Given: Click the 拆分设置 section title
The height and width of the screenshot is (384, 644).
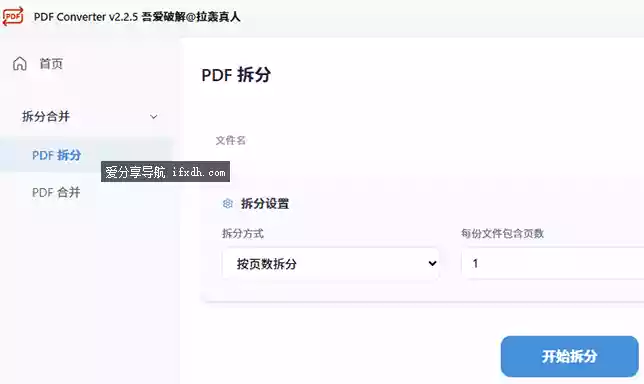Looking at the screenshot, I should (265, 203).
